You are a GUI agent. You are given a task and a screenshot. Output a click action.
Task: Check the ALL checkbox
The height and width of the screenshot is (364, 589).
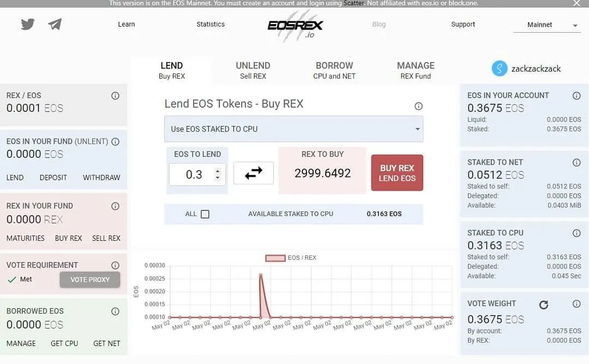pos(205,214)
